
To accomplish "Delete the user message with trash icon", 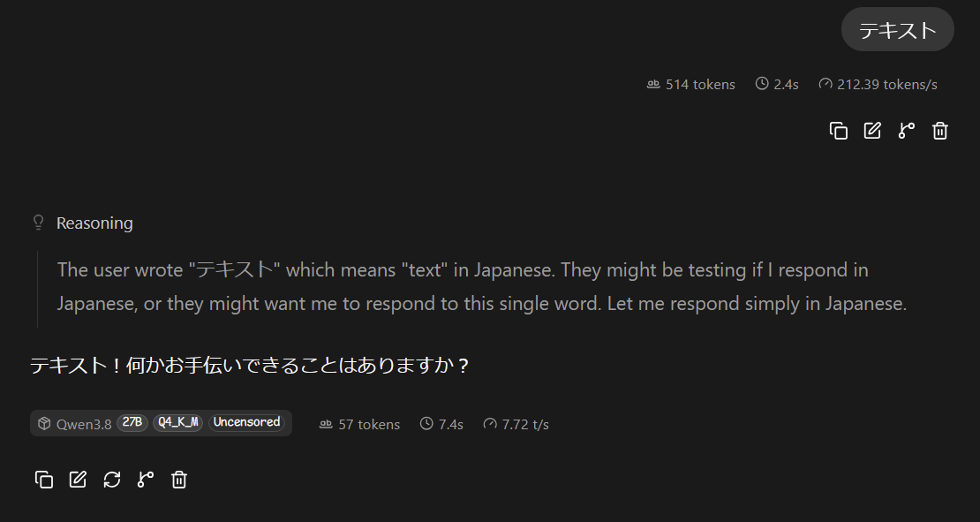I will 940,131.
